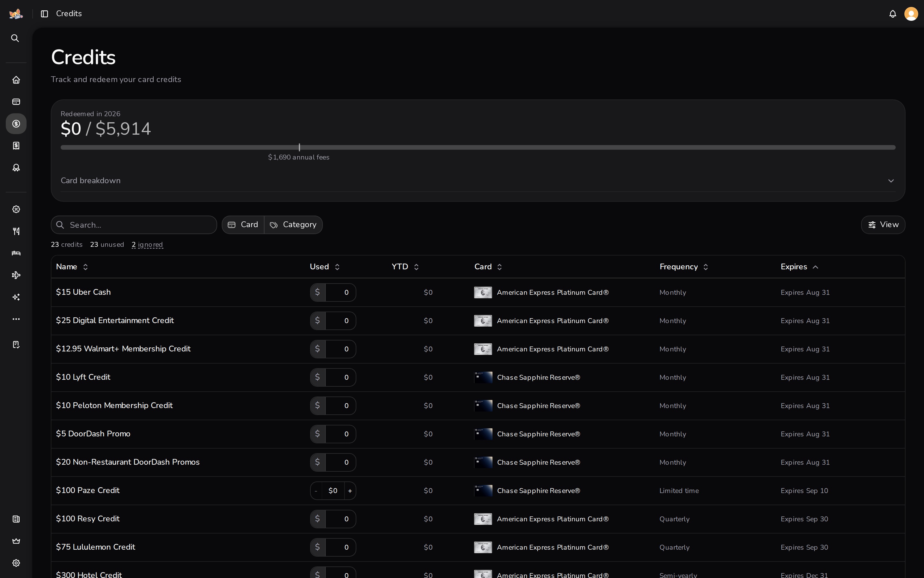Edit used amount for $10 Peloton Membership Credit
Viewport: 924px width, 578px height.
[341, 405]
